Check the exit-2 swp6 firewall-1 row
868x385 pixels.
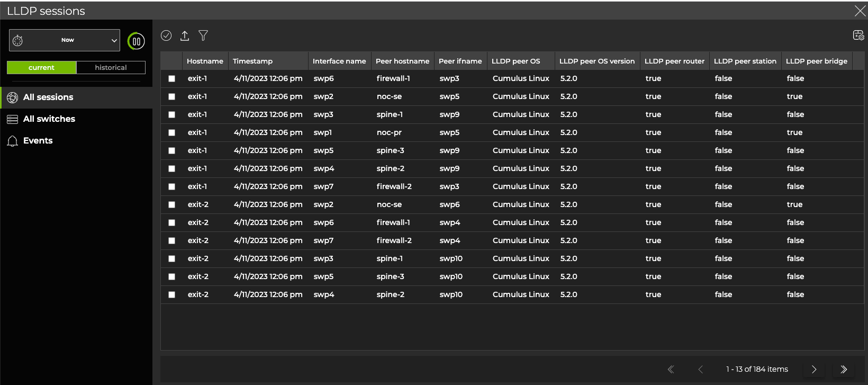pos(171,223)
